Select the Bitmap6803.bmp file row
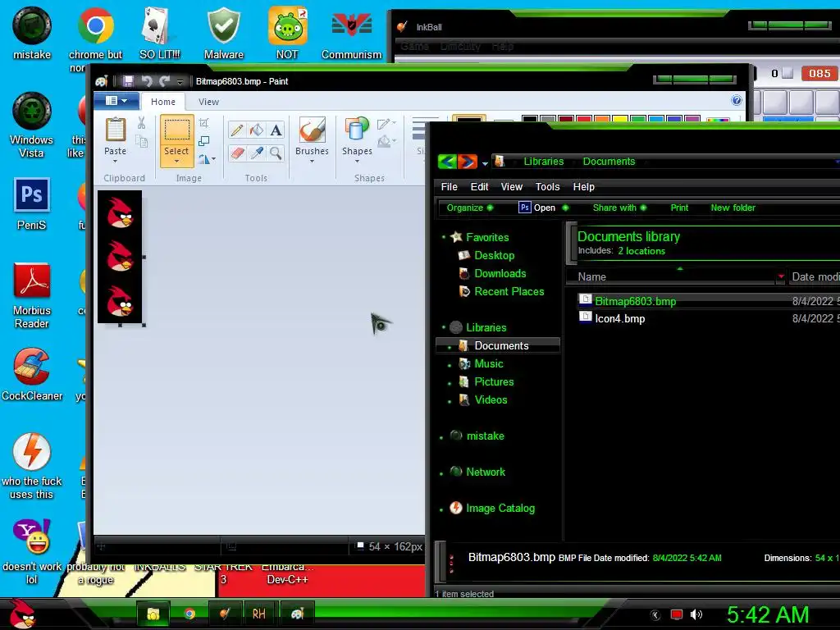Viewport: 840px width, 630px height. pos(708,301)
